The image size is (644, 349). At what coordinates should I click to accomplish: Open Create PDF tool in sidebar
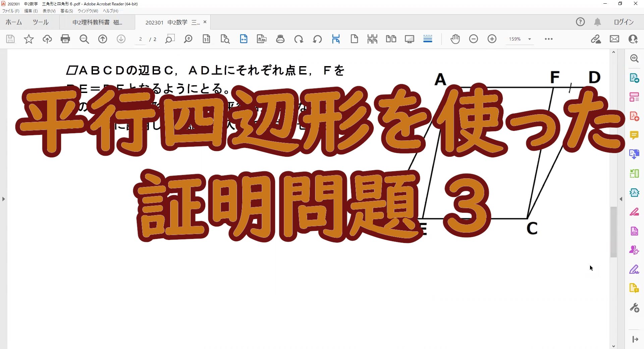pos(634,116)
